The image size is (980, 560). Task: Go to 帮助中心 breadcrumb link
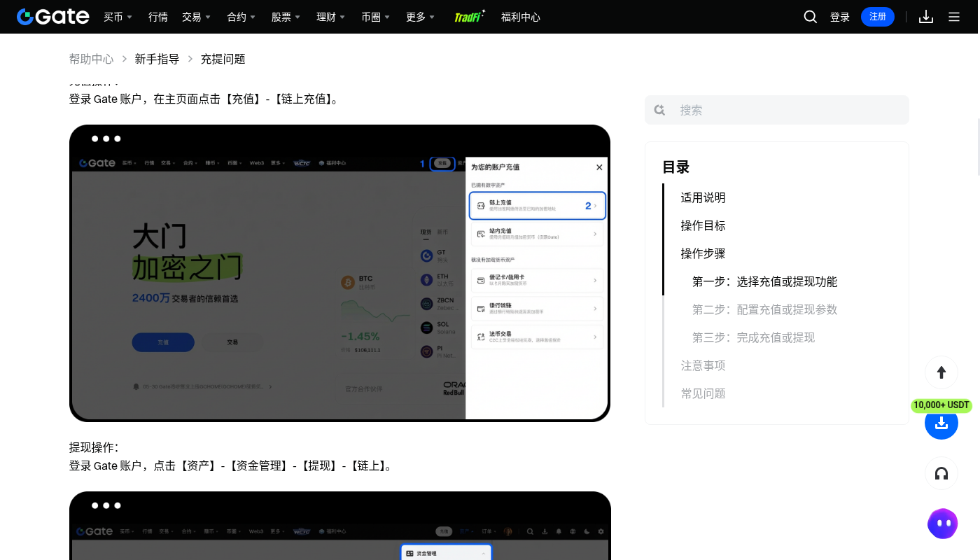tap(92, 59)
